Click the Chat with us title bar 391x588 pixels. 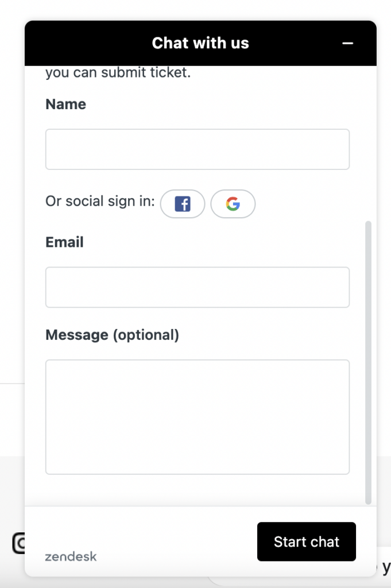[x=200, y=43]
